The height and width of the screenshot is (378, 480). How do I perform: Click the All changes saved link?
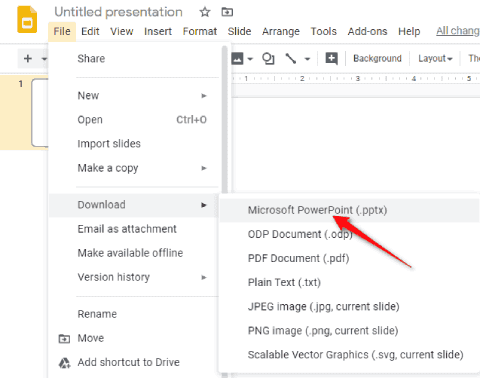pyautogui.click(x=458, y=31)
